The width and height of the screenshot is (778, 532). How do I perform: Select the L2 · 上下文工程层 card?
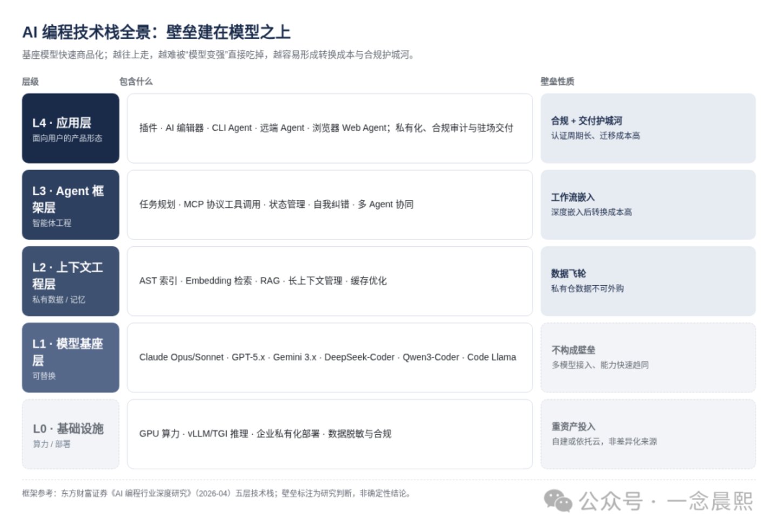click(70, 281)
